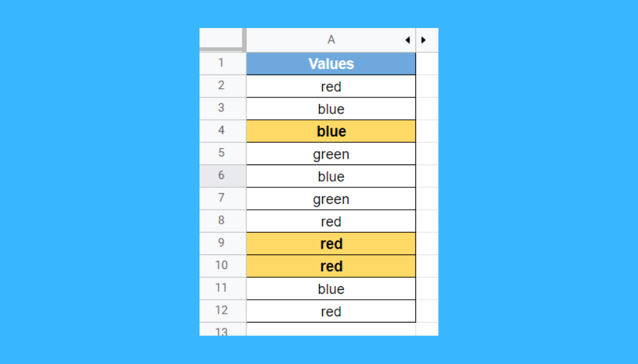Click the red cell in row 12
The image size is (638, 364).
point(330,311)
